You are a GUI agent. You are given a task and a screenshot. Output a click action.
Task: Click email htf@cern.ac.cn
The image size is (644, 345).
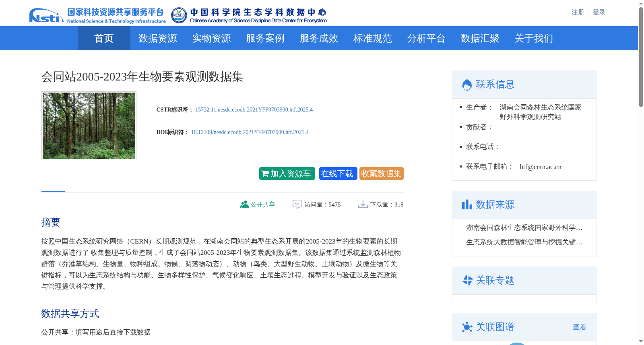point(541,167)
